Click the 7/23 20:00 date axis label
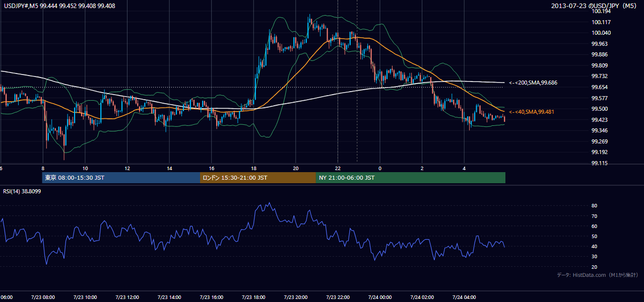The image size is (644, 302). coord(295,297)
